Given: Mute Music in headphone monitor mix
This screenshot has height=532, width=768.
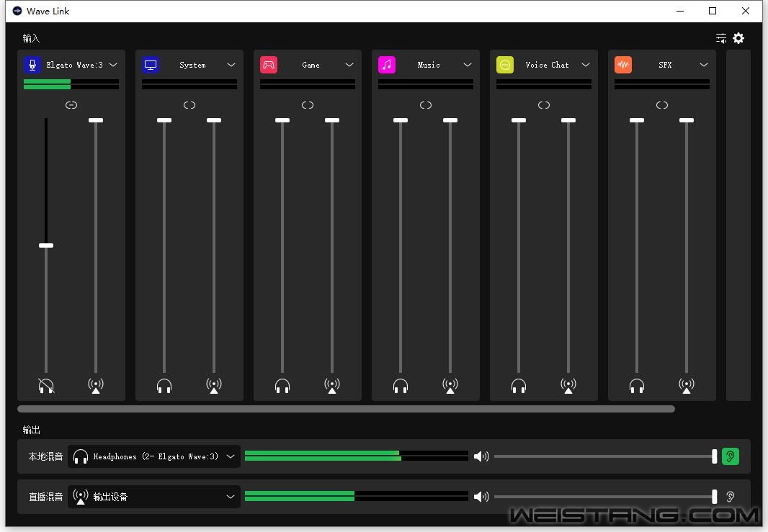Looking at the screenshot, I should click(x=401, y=386).
